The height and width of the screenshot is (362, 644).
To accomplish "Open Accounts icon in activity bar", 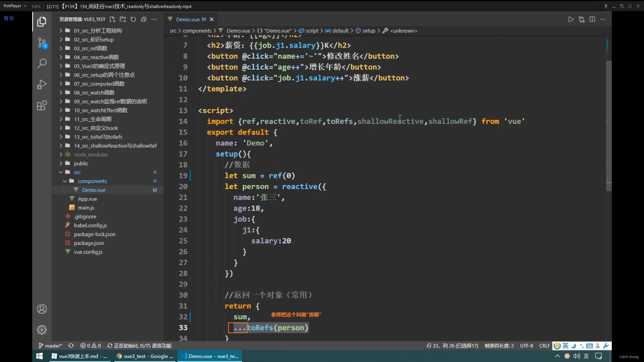I will click(x=42, y=309).
